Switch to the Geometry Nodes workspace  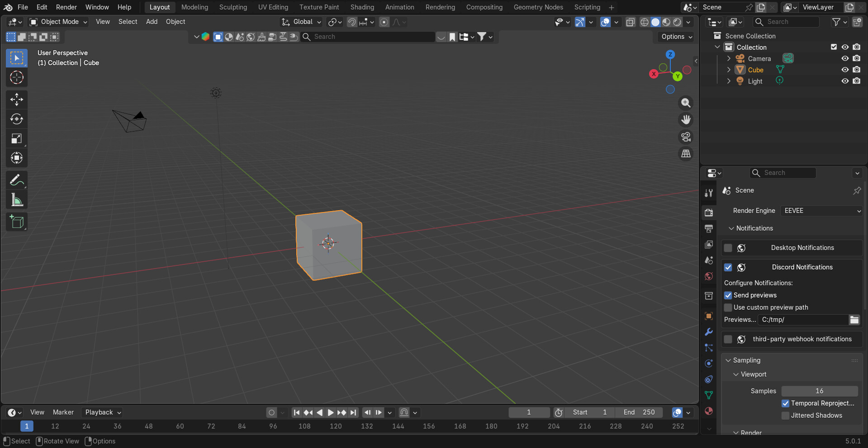[538, 7]
